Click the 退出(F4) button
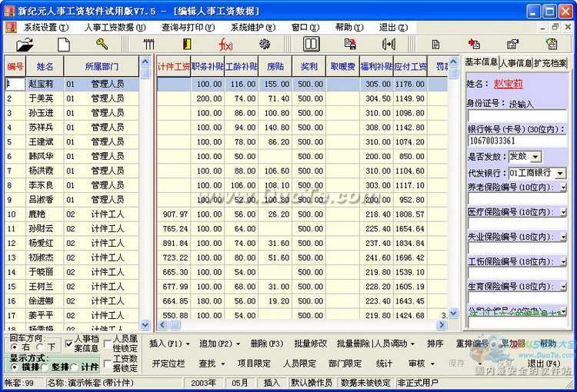The height and width of the screenshot is (392, 577). coord(544,364)
